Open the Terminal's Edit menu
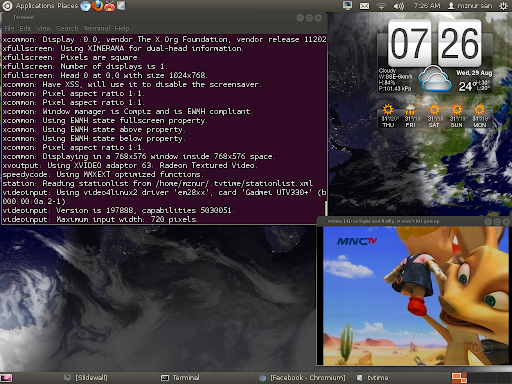The height and width of the screenshot is (384, 512). 25,28
